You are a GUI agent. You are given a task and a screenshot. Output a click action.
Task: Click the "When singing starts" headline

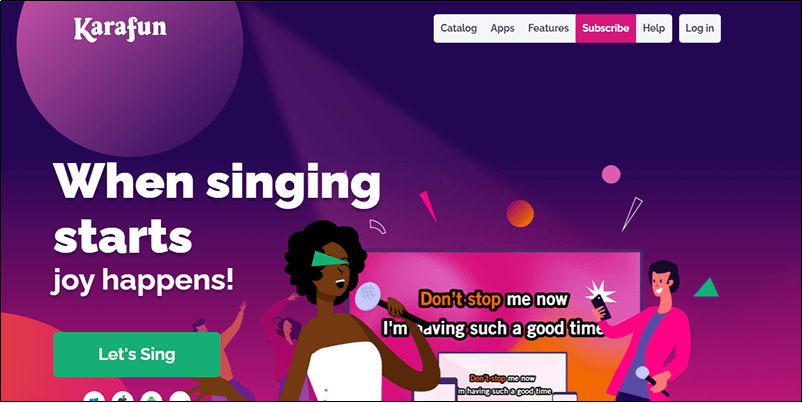(x=217, y=209)
